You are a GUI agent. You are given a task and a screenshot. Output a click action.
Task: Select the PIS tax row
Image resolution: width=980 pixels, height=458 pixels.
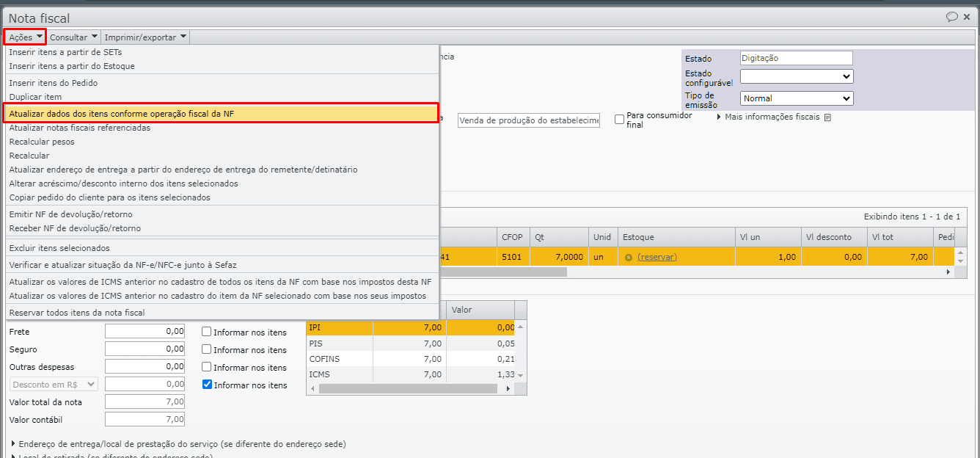pos(412,343)
